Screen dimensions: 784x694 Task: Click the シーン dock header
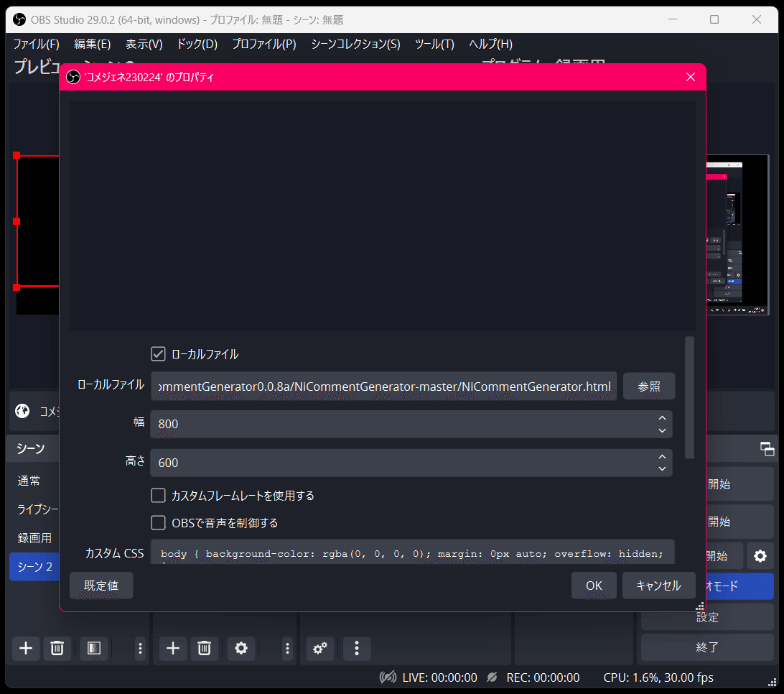(31, 448)
